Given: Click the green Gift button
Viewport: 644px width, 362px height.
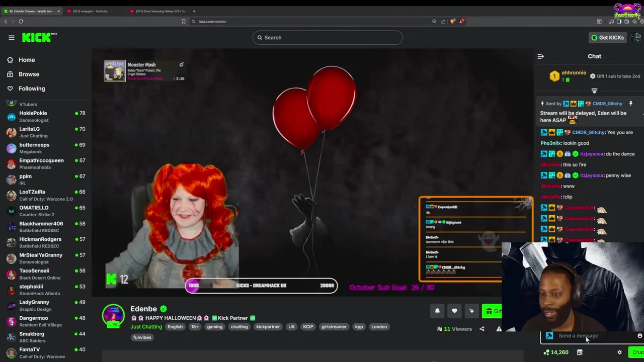Looking at the screenshot, I should coord(492,311).
